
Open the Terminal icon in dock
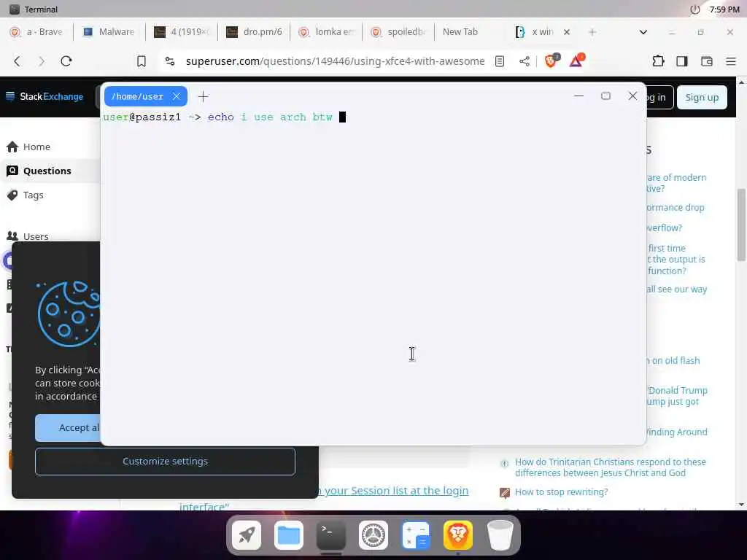click(331, 535)
